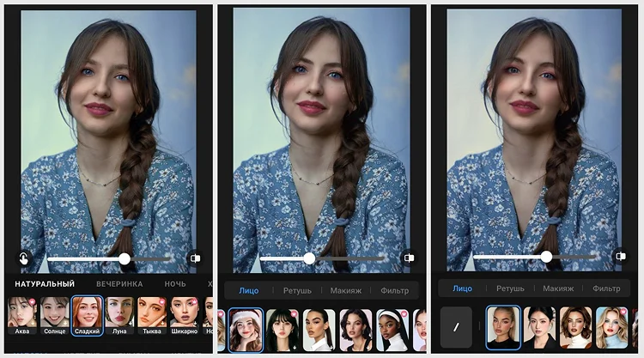Open Макияж tab in middle panel
The image size is (644, 358).
[347, 290]
